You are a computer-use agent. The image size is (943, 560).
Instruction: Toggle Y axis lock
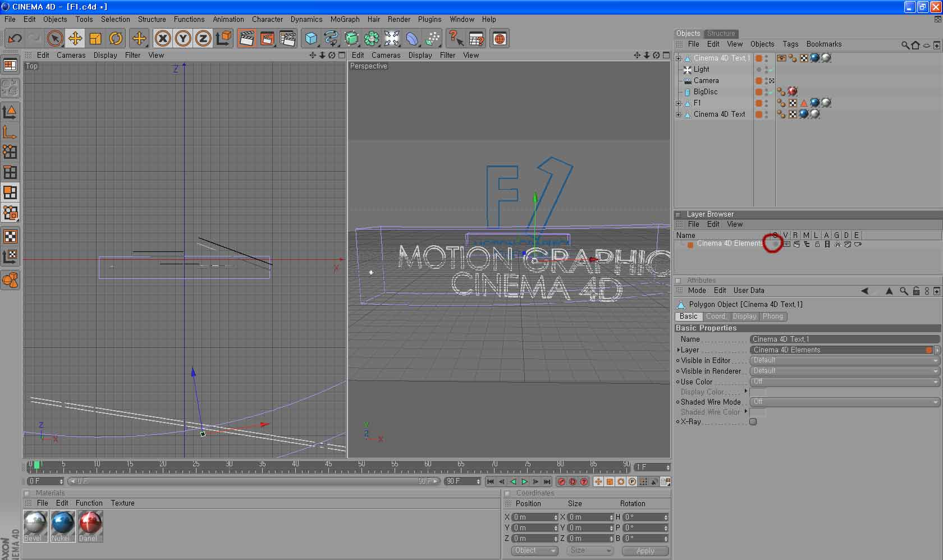coord(183,39)
